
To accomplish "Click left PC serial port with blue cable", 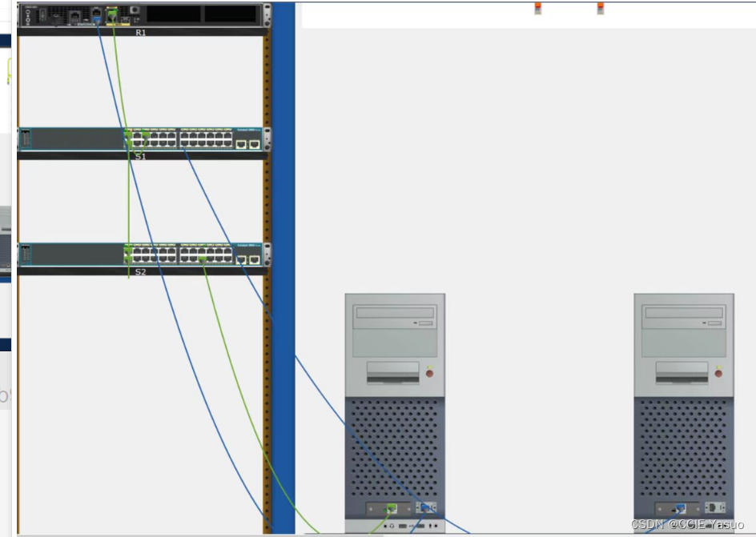I will [425, 507].
